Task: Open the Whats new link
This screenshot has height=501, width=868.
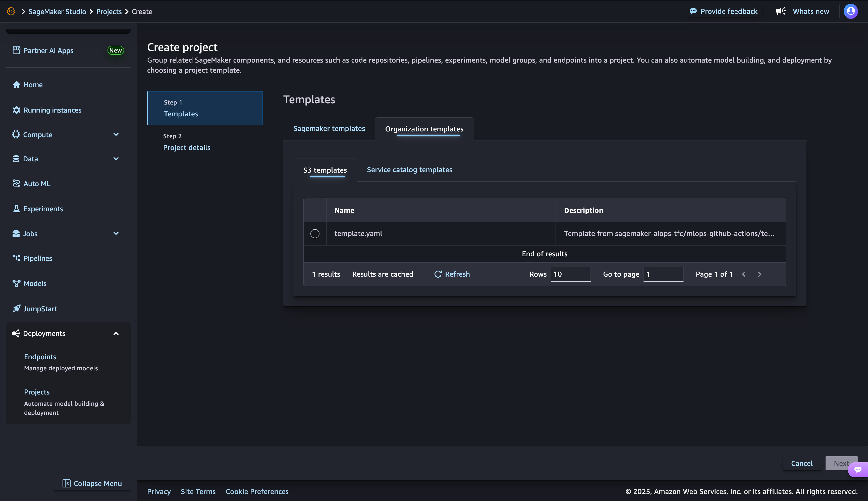Action: tap(802, 11)
